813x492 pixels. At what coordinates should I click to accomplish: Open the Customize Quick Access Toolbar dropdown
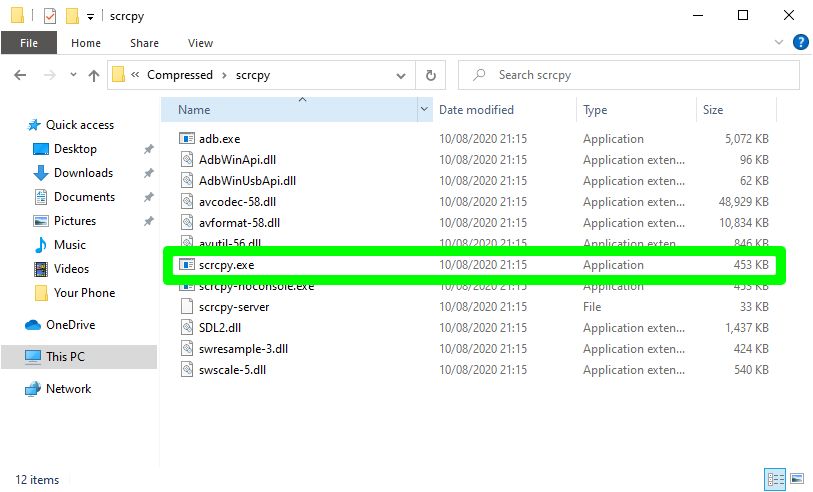[x=90, y=17]
